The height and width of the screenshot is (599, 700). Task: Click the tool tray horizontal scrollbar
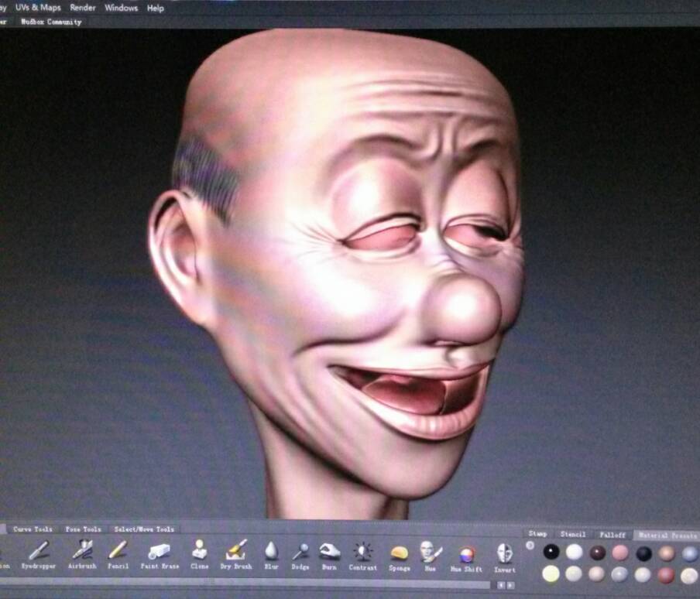[245, 583]
